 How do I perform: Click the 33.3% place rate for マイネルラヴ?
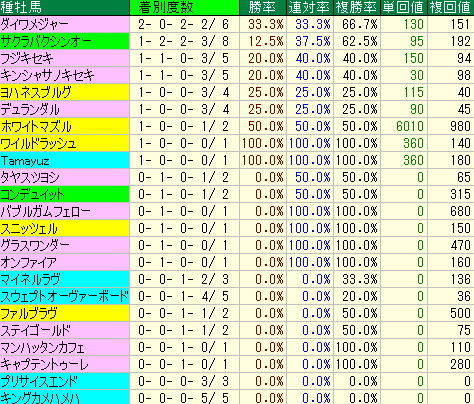pos(360,279)
